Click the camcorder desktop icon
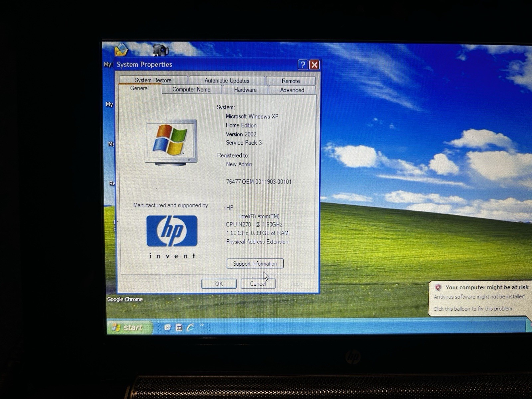The height and width of the screenshot is (399, 532). [x=161, y=50]
